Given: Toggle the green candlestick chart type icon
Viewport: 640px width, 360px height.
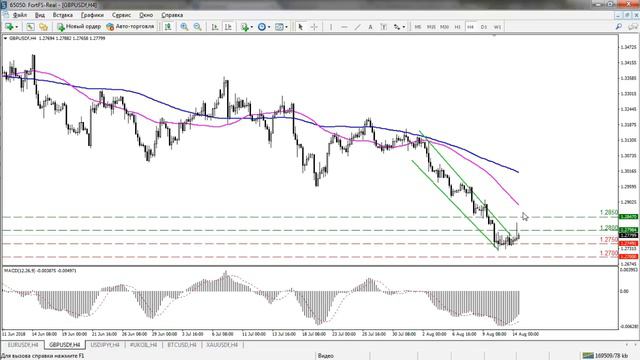Looking at the screenshot, I should 168,27.
